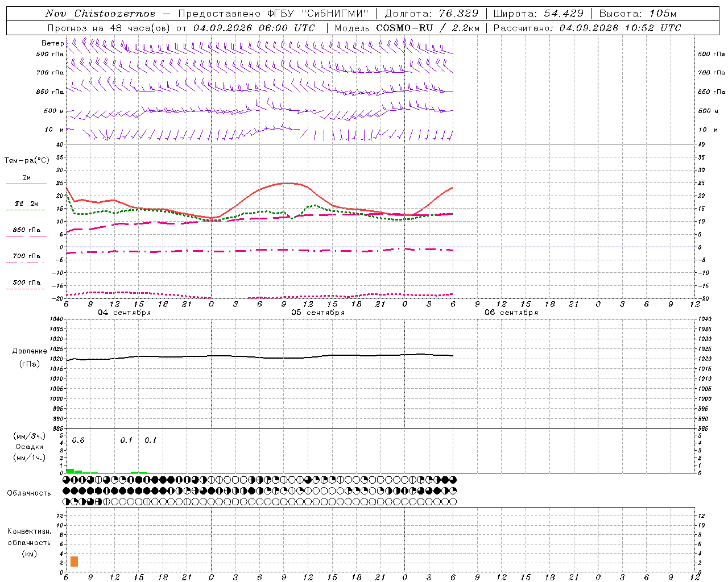Click the 700 гПа dash-dot legend entry
728x582 pixels.
coord(26,258)
